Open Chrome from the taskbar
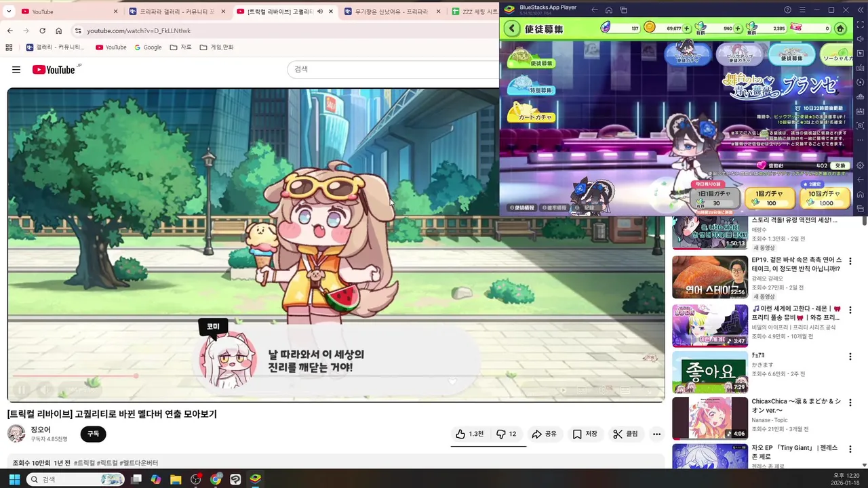Screen dimensions: 868x488 click(x=216, y=479)
